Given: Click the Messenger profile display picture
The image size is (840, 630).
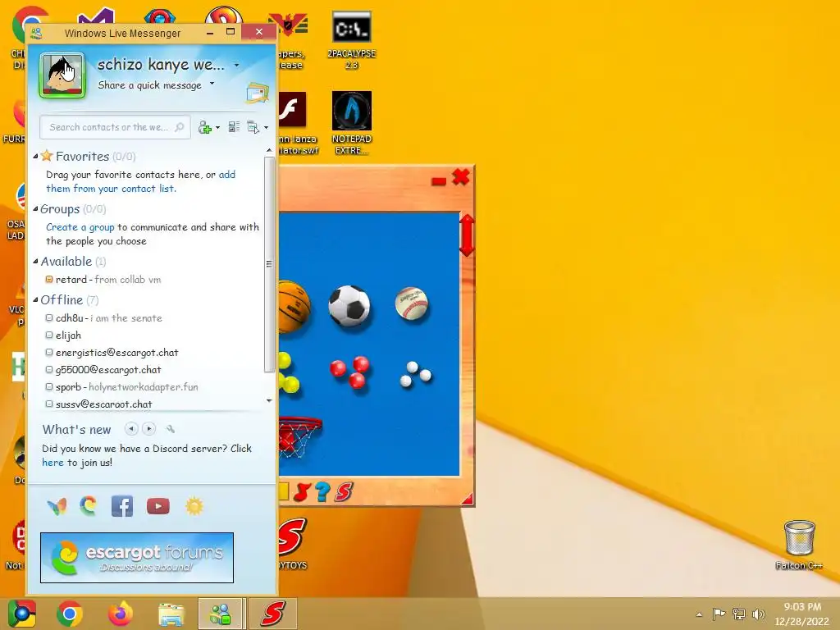Looking at the screenshot, I should click(62, 75).
